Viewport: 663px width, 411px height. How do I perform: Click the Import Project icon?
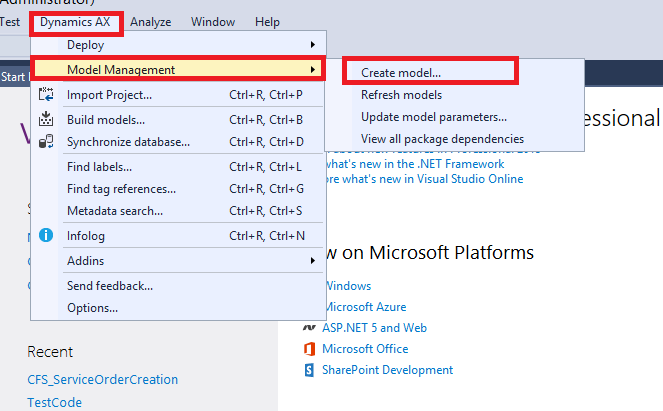click(46, 95)
